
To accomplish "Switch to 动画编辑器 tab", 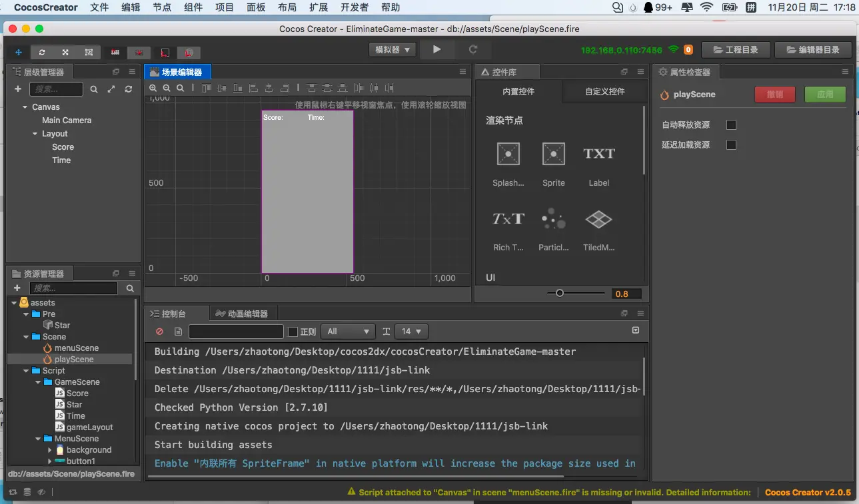I will [243, 314].
